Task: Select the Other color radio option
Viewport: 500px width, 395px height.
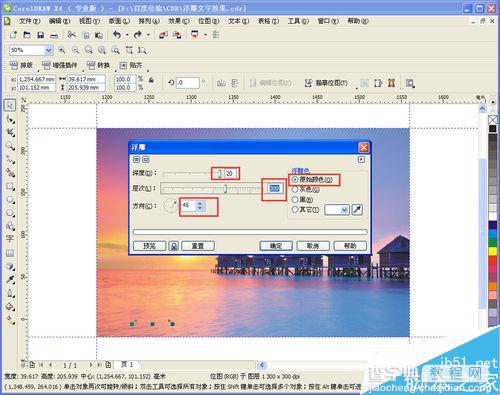Action: click(x=295, y=210)
